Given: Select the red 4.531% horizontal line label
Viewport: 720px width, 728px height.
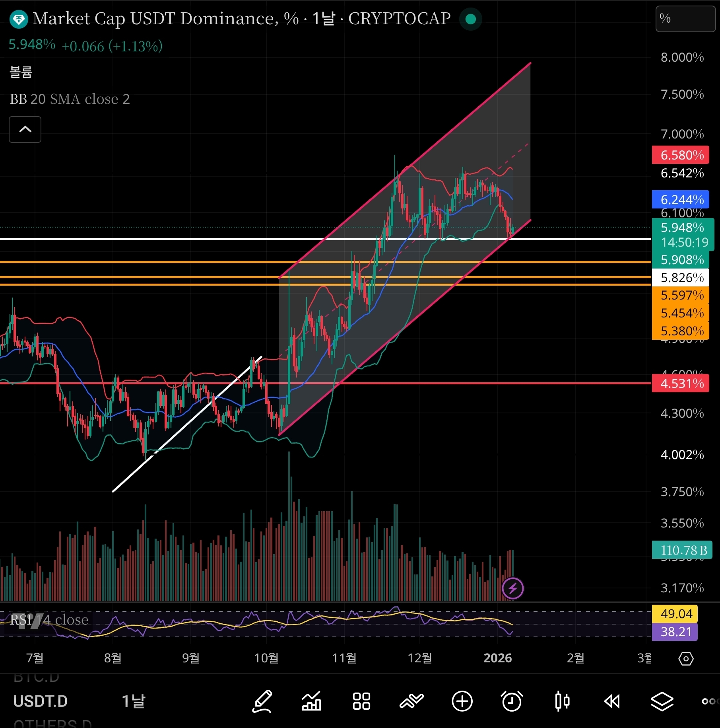Looking at the screenshot, I should pyautogui.click(x=681, y=383).
